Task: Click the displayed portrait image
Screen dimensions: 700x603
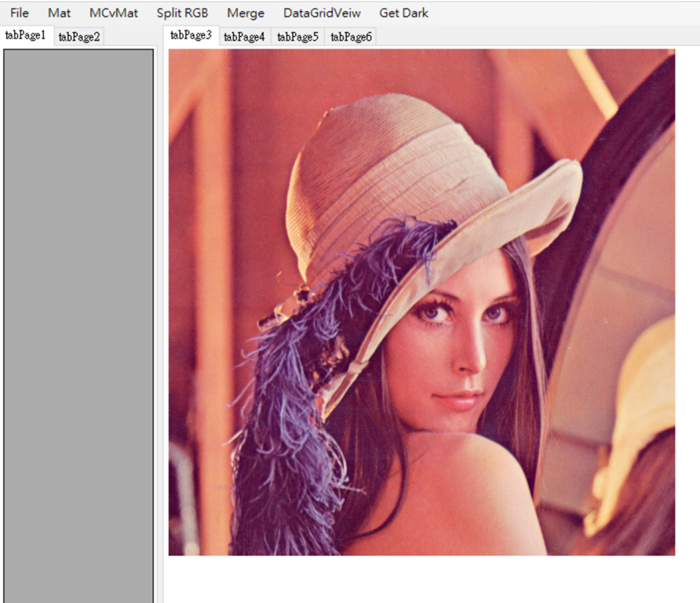Action: click(421, 302)
